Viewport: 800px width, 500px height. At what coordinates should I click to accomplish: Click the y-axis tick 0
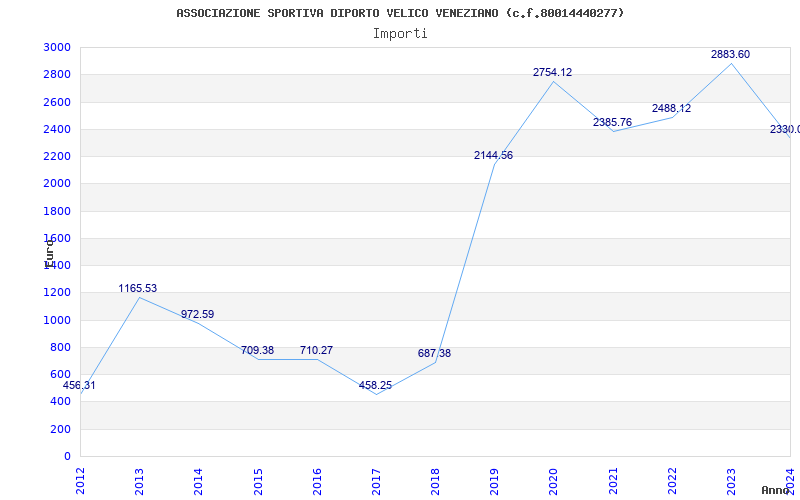pos(67,456)
